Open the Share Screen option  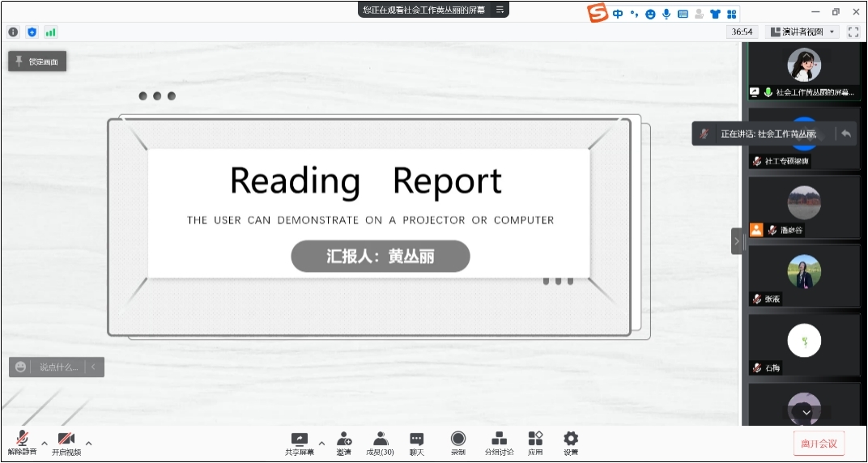coord(300,443)
